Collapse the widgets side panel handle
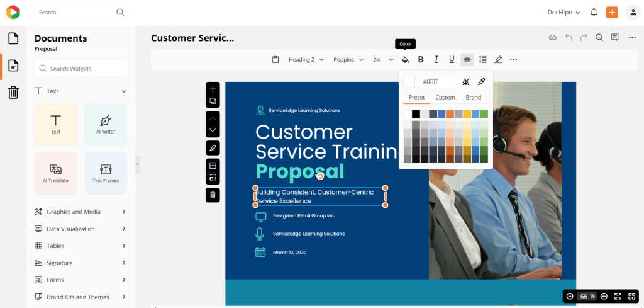This screenshot has height=308, width=644. point(138,164)
